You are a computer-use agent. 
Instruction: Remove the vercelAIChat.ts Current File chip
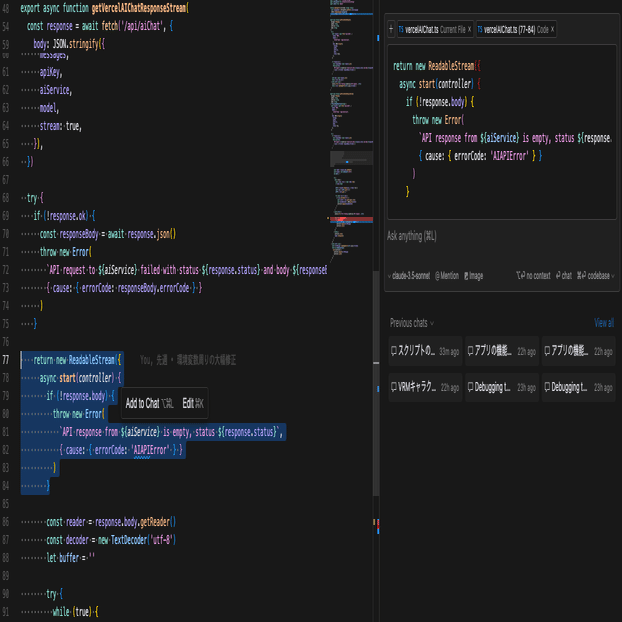(x=469, y=29)
